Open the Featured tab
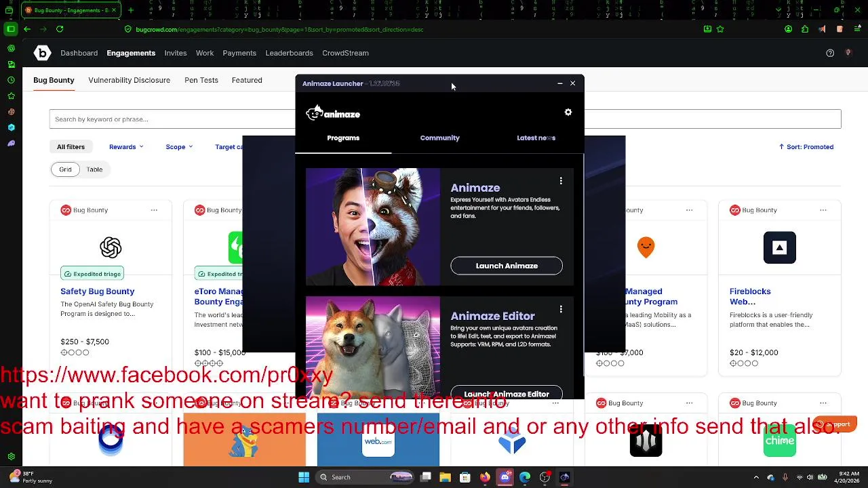 point(247,80)
